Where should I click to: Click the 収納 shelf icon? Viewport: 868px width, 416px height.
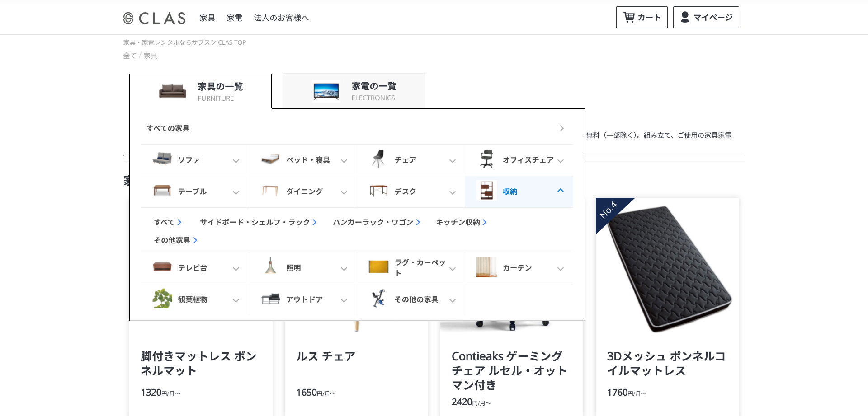pyautogui.click(x=486, y=191)
